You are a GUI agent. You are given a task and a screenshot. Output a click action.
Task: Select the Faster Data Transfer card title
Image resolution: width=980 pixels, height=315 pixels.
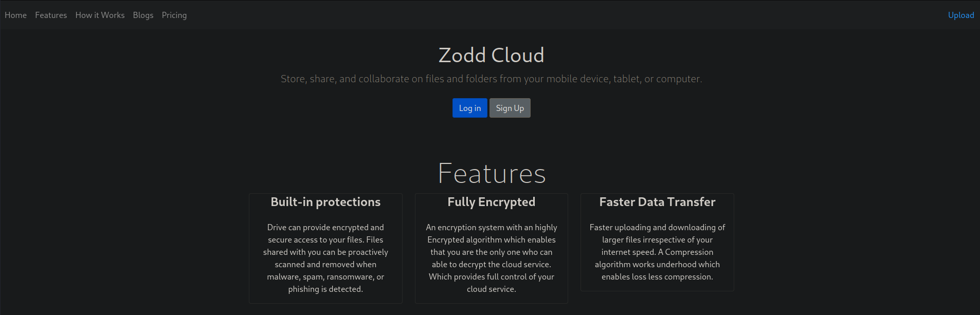(657, 202)
